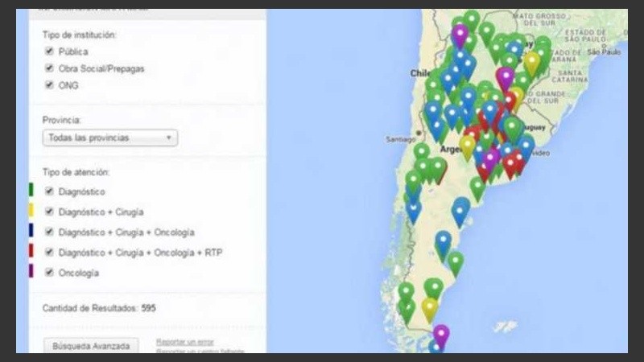Click the partially visible blue pin at map bottom

436,348
